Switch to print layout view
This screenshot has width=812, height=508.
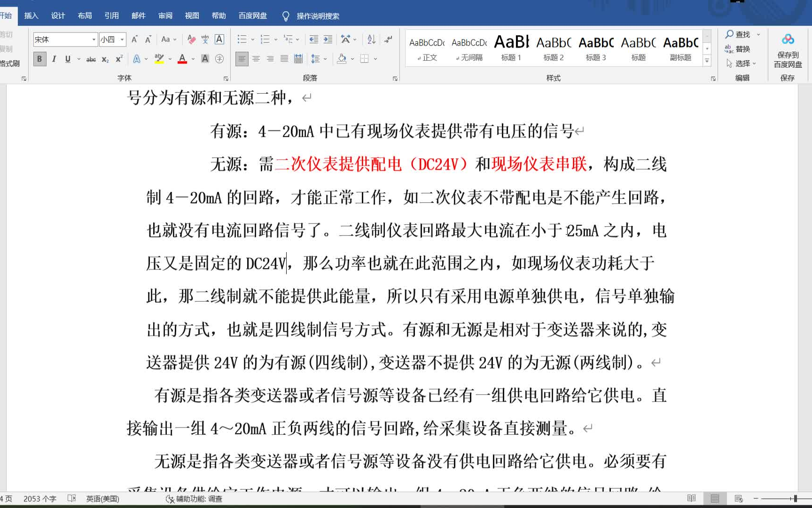715,498
